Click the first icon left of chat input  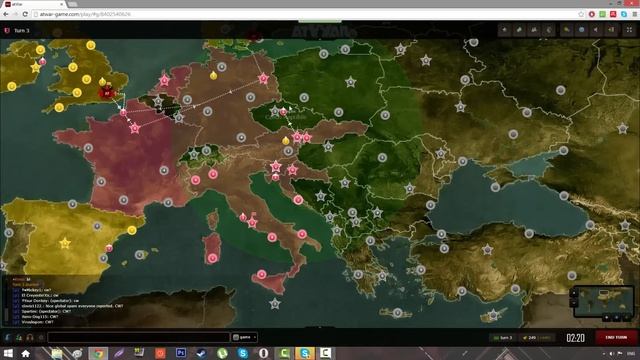pos(8,338)
